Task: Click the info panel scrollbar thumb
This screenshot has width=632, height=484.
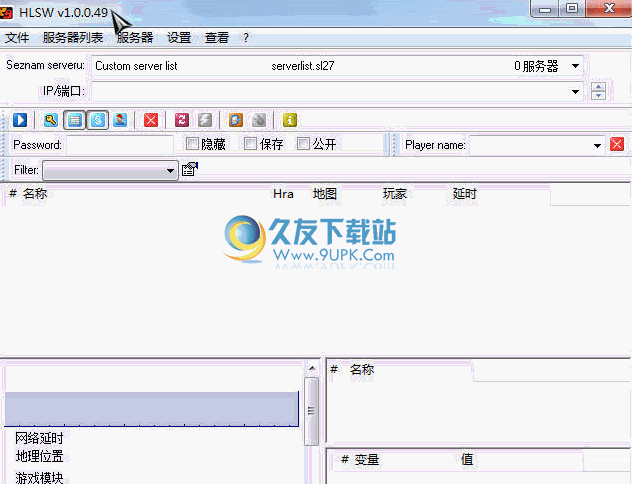Action: (311, 411)
